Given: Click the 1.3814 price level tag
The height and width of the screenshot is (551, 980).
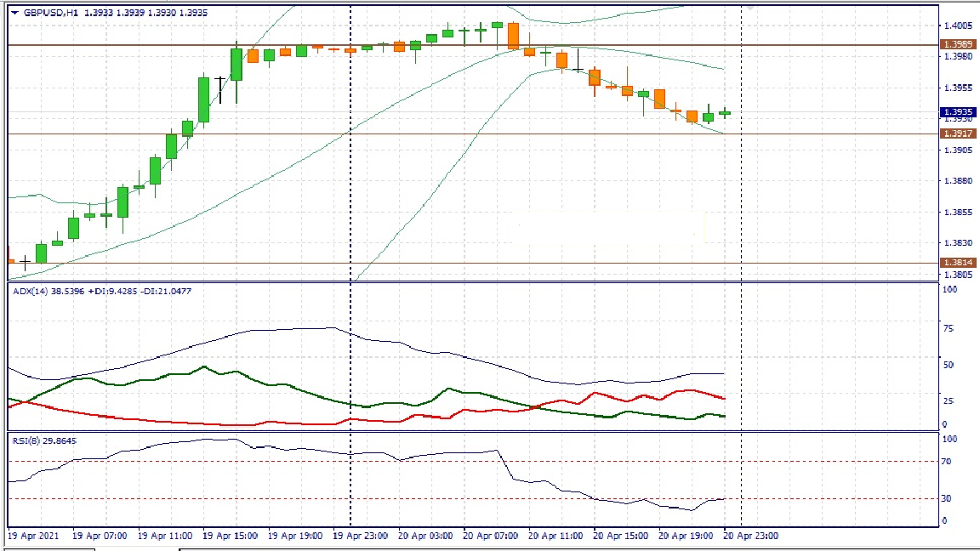Looking at the screenshot, I should [957, 264].
